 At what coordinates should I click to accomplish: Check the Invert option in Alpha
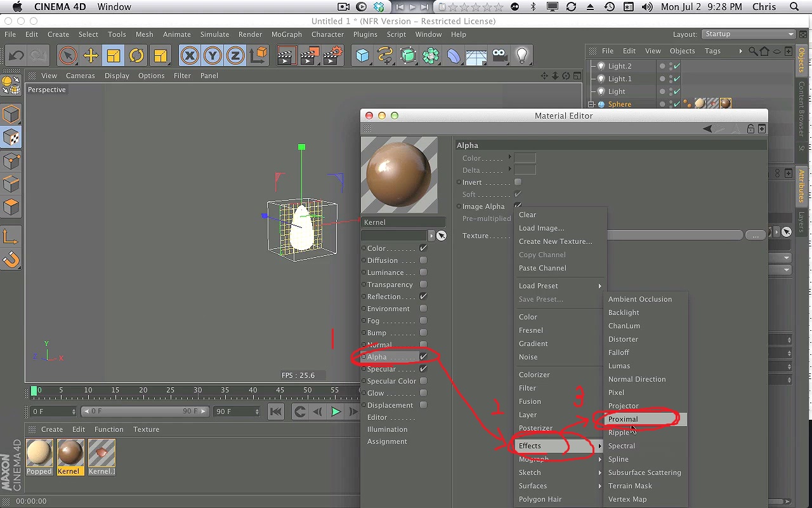click(x=518, y=182)
